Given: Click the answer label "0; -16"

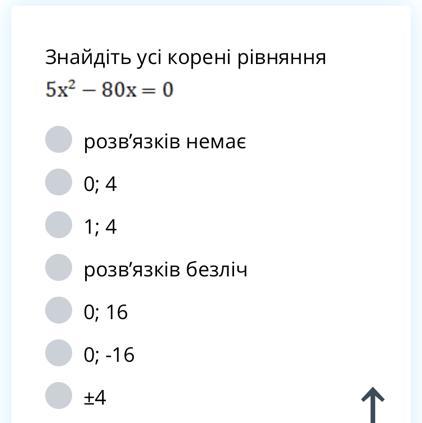Looking at the screenshot, I should (x=109, y=355).
